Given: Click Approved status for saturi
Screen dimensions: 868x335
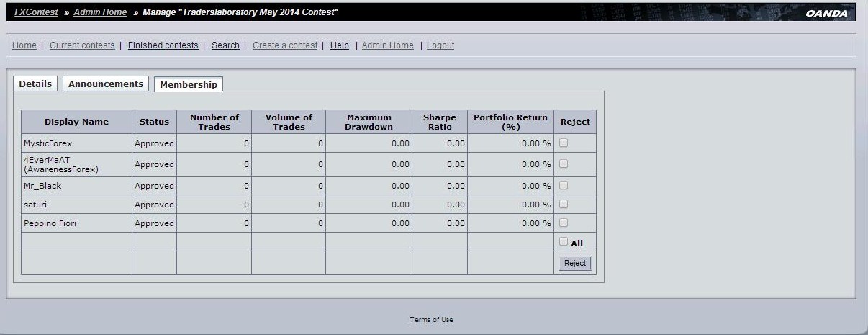Looking at the screenshot, I should [154, 205].
